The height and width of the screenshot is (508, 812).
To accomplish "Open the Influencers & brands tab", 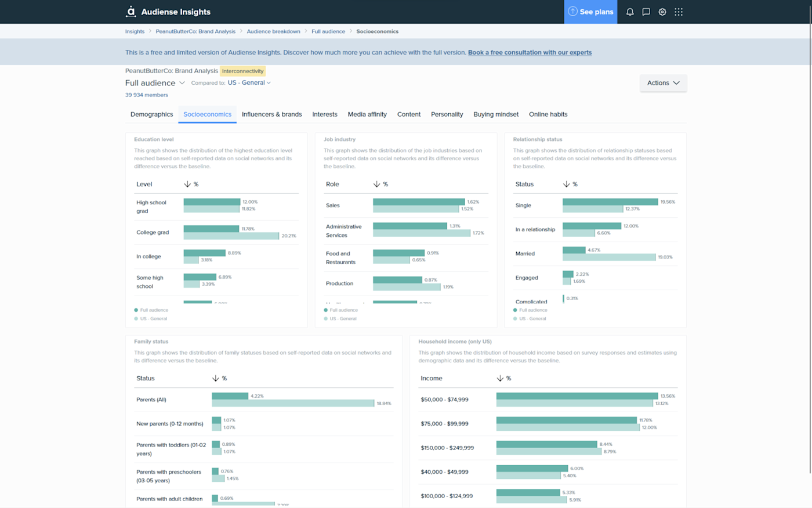I will 272,114.
